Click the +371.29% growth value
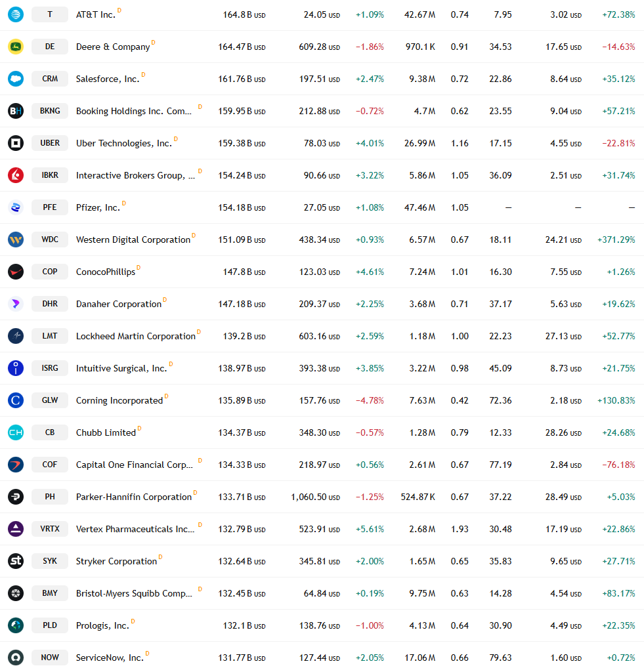The width and height of the screenshot is (644, 670). pyautogui.click(x=616, y=240)
